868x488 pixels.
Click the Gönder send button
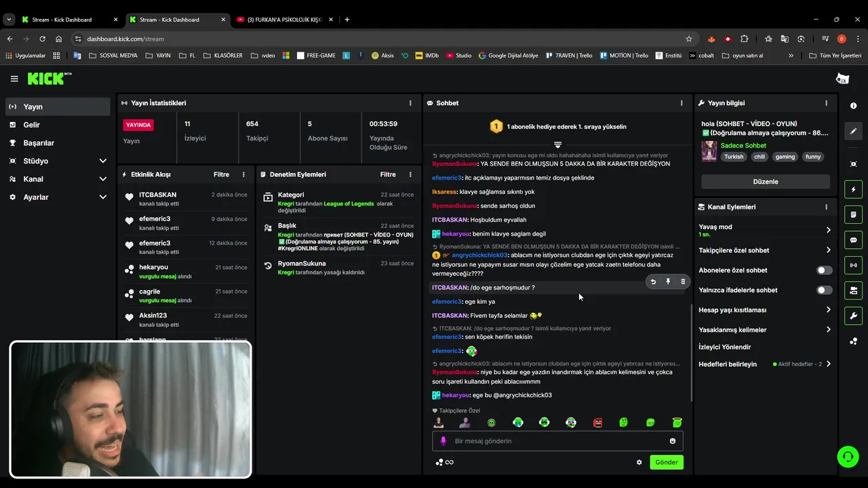click(x=667, y=462)
